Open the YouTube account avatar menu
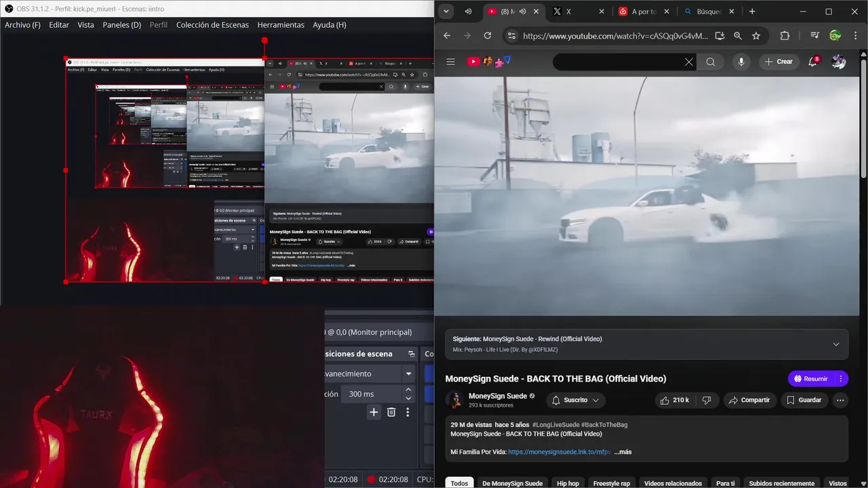 click(839, 62)
